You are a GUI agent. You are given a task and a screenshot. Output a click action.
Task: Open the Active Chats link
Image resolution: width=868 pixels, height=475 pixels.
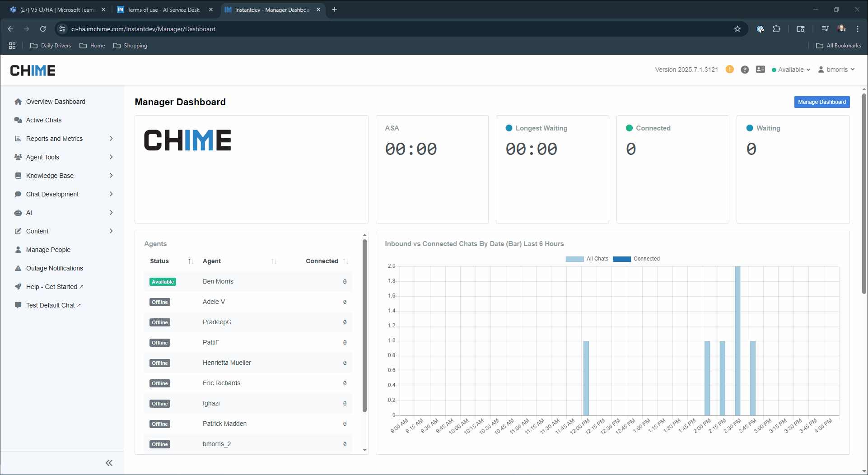[x=44, y=120]
